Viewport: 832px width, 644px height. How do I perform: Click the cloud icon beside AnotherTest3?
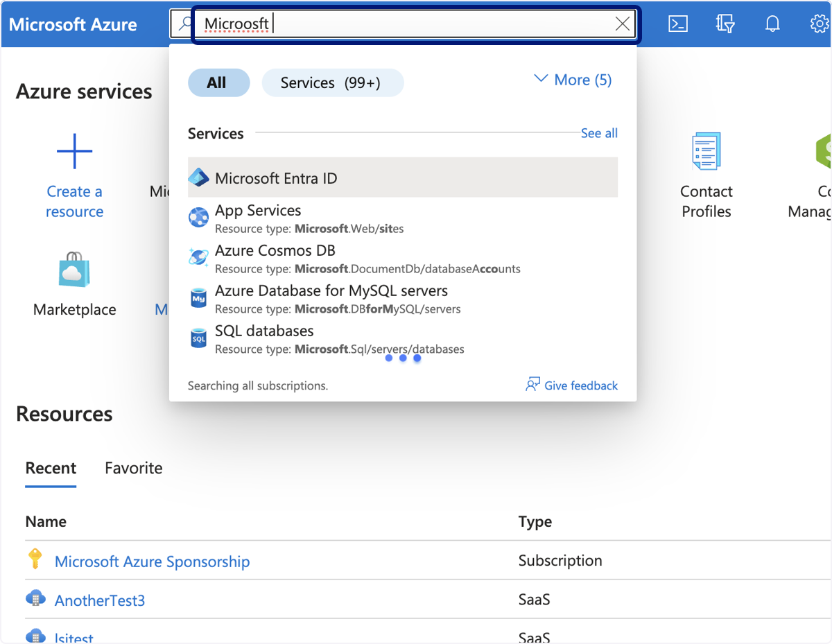click(x=35, y=598)
